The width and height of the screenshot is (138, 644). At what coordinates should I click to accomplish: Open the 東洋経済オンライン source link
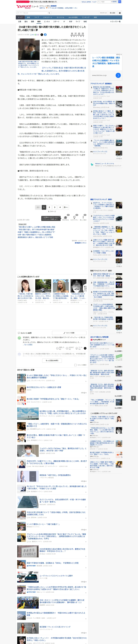tap(80, 243)
